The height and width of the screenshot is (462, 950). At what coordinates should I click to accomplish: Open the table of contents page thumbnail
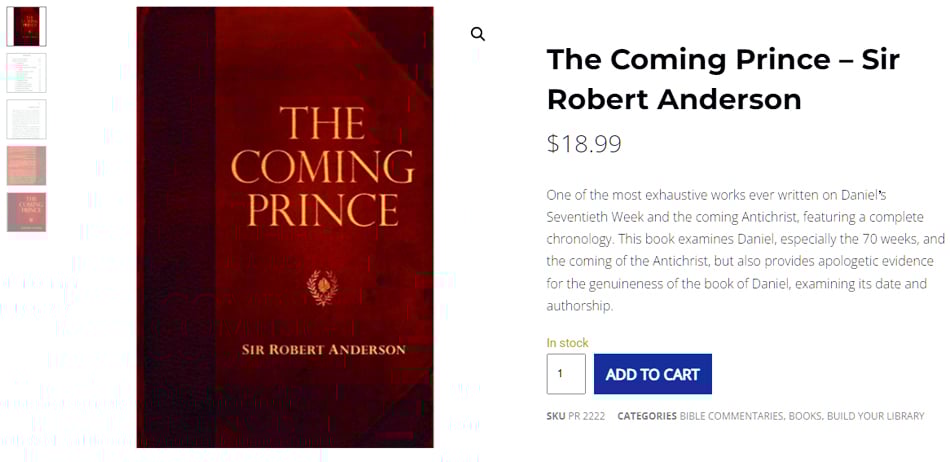pyautogui.click(x=27, y=72)
